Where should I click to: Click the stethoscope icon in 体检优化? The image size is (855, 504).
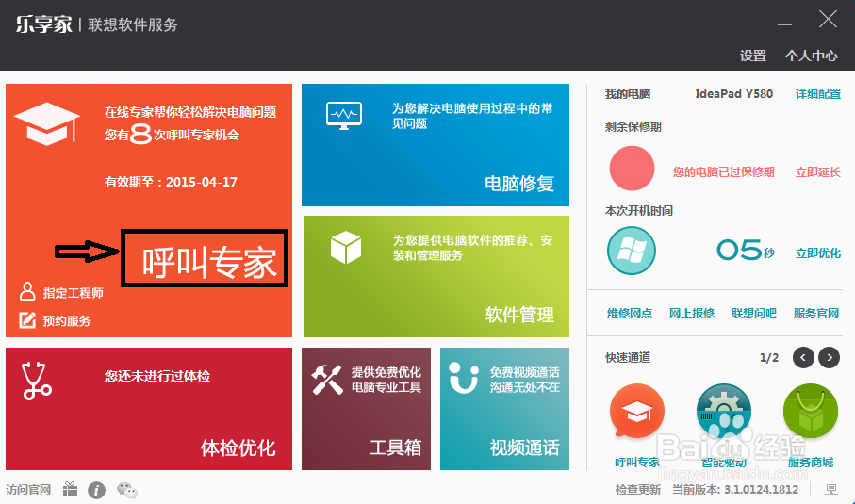point(36,381)
